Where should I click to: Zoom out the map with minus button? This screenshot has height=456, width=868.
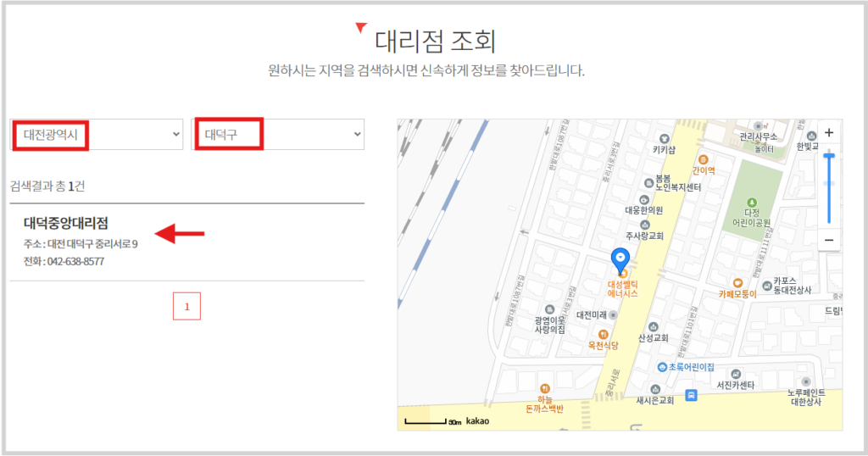point(829,240)
